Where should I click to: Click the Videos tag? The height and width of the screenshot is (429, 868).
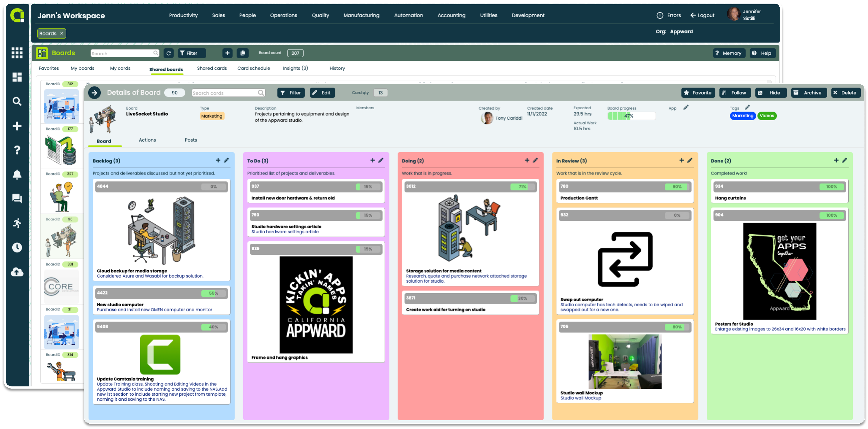click(x=767, y=116)
